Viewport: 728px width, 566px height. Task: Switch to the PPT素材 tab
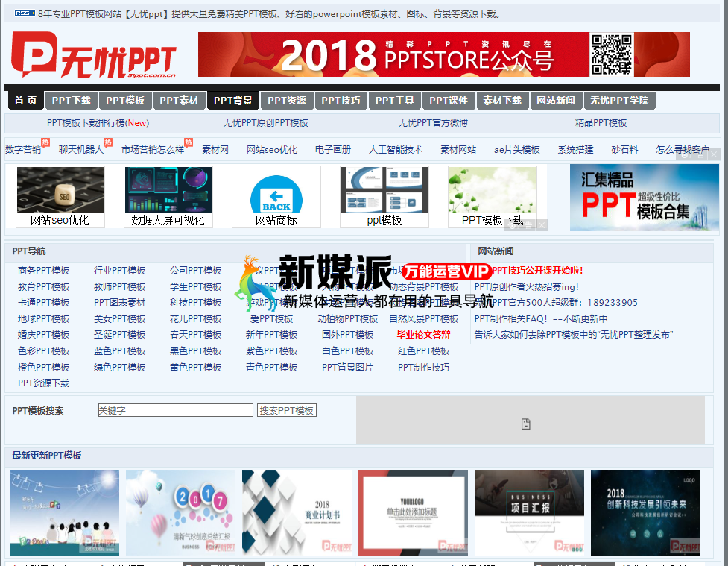point(179,101)
